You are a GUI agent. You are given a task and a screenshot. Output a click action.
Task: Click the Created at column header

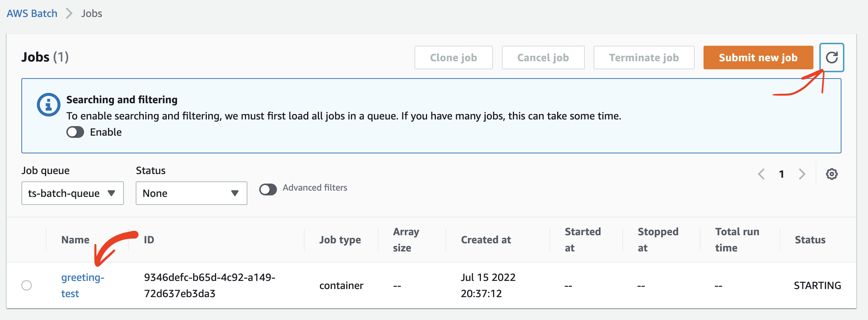click(x=486, y=240)
